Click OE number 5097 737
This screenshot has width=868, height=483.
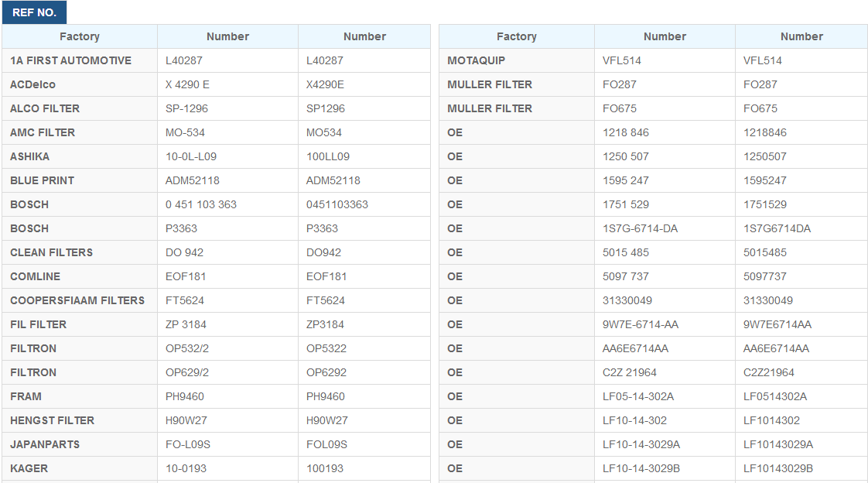point(626,276)
